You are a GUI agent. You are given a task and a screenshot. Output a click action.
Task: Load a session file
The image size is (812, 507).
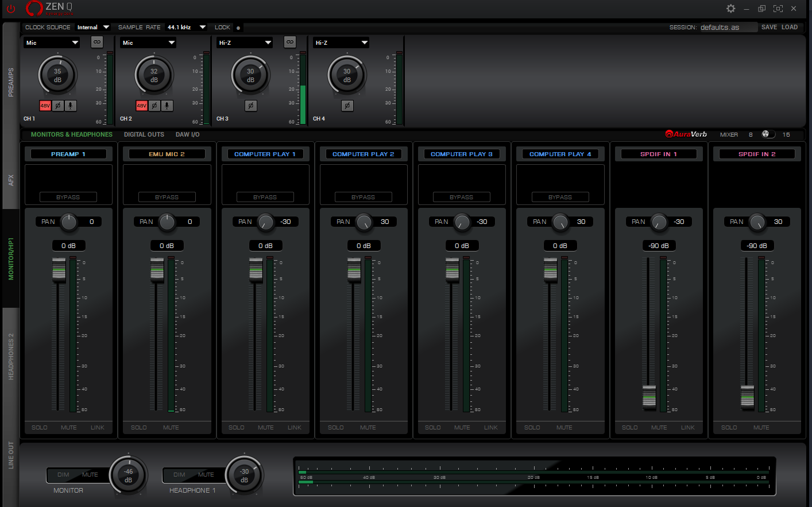tap(790, 27)
